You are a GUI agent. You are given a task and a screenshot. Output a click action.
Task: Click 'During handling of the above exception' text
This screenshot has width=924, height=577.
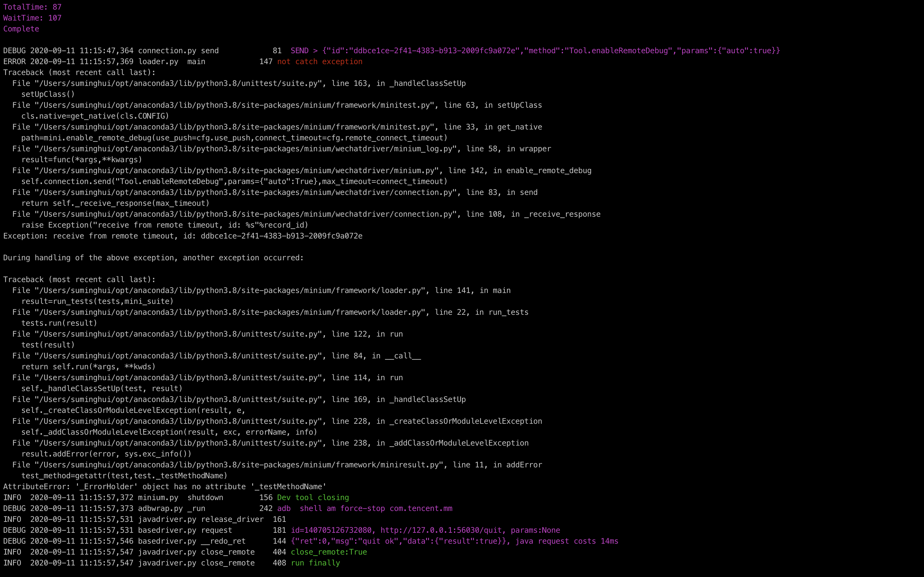click(153, 258)
